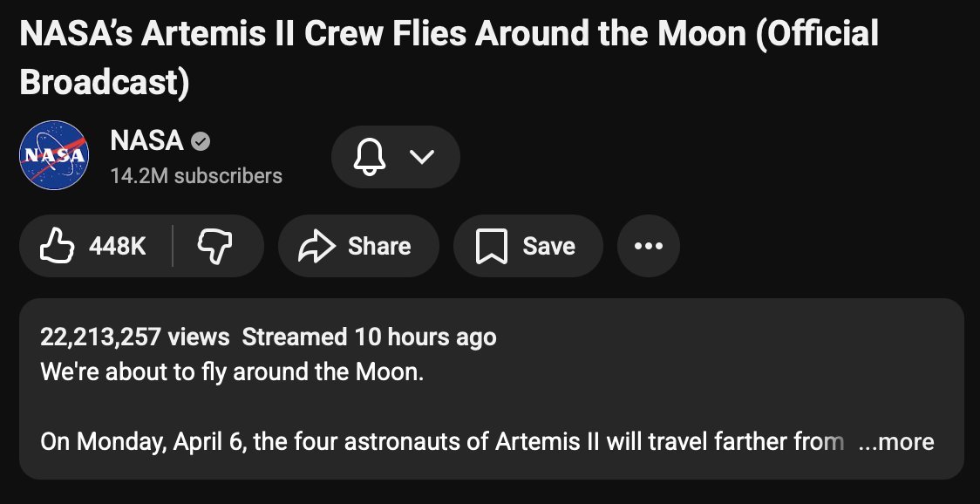The image size is (980, 504).
Task: Click the "On Monday, April 6" description line
Action: [x=441, y=442]
